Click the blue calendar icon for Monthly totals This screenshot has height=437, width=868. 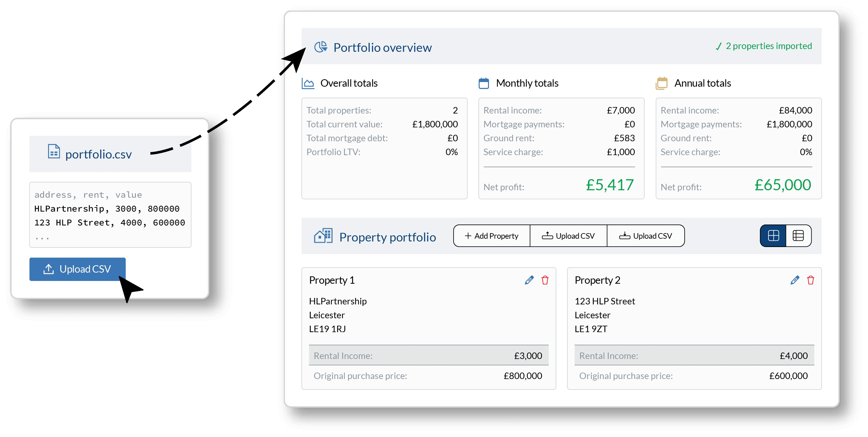coord(484,83)
